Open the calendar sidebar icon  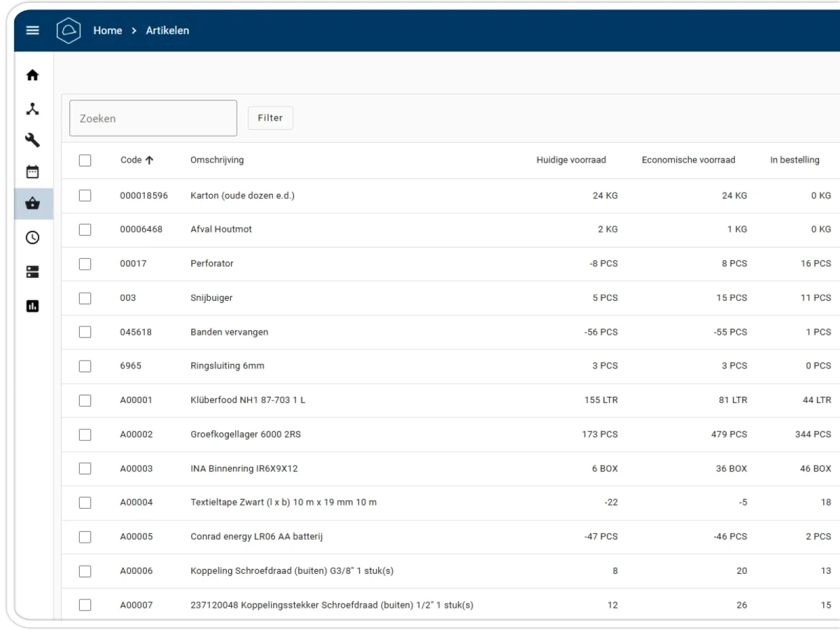pyautogui.click(x=32, y=171)
